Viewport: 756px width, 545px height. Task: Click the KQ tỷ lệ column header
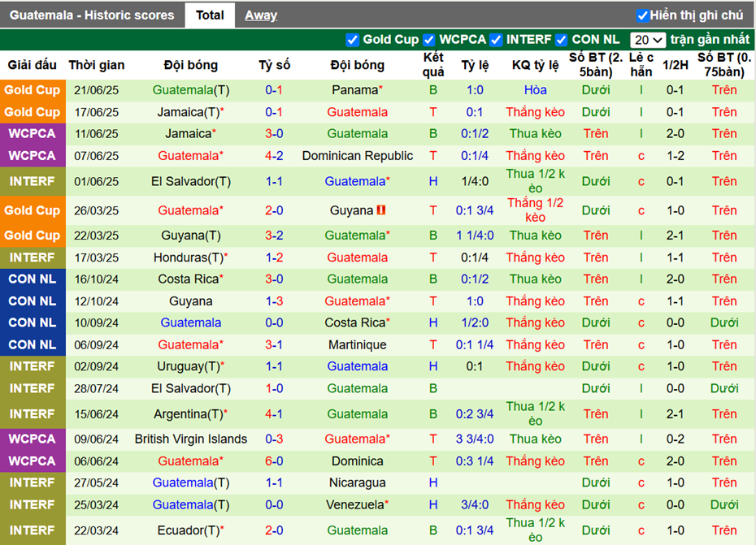[x=535, y=65]
